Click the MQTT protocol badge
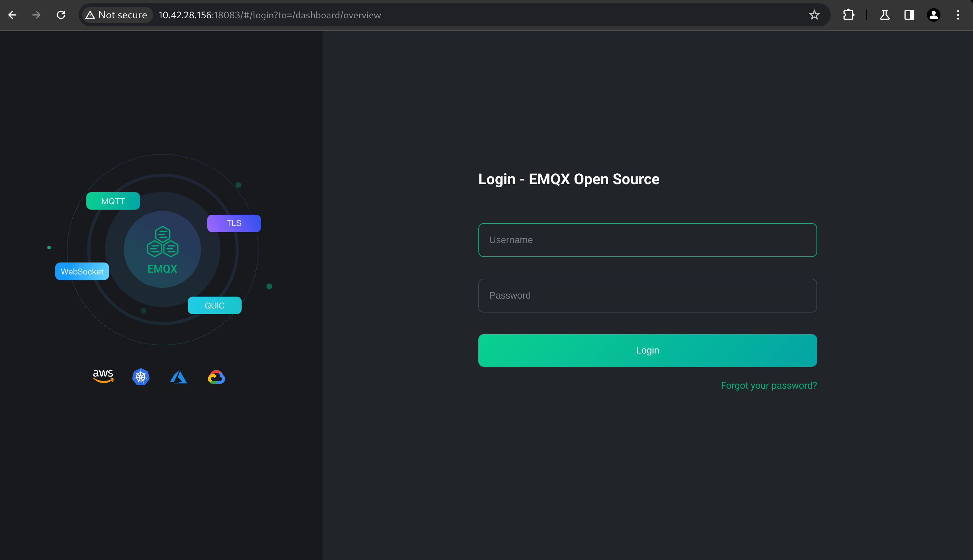973x560 pixels. [113, 200]
